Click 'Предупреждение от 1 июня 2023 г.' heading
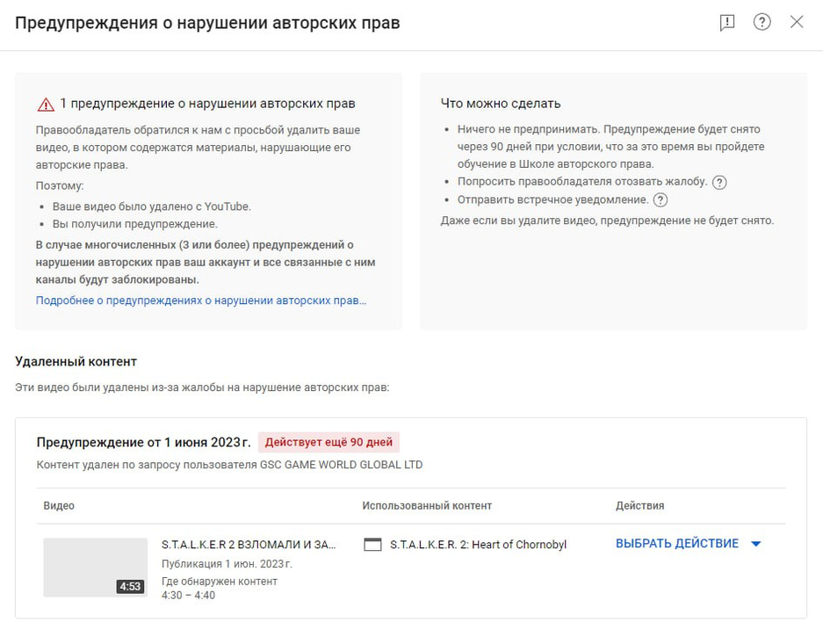The height and width of the screenshot is (644, 823). [143, 442]
